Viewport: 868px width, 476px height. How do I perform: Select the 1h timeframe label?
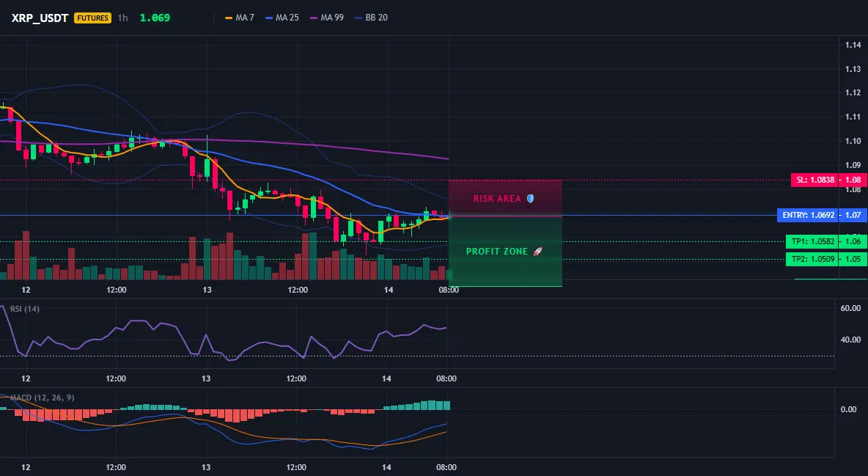tap(123, 18)
